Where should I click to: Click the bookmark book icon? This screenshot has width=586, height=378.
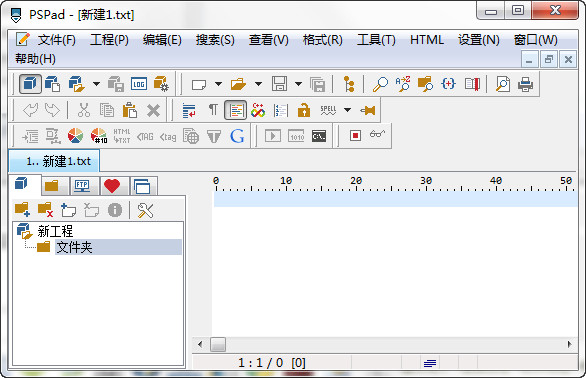[x=472, y=84]
